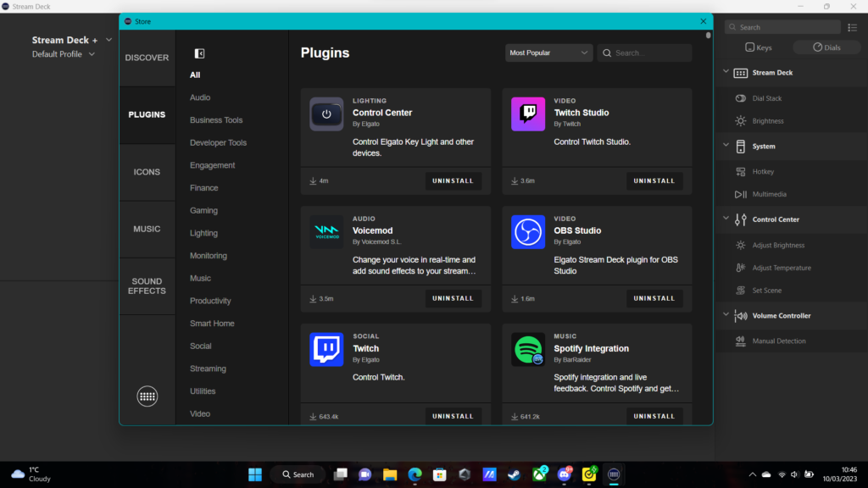Select the Developer Tools category

tap(218, 142)
